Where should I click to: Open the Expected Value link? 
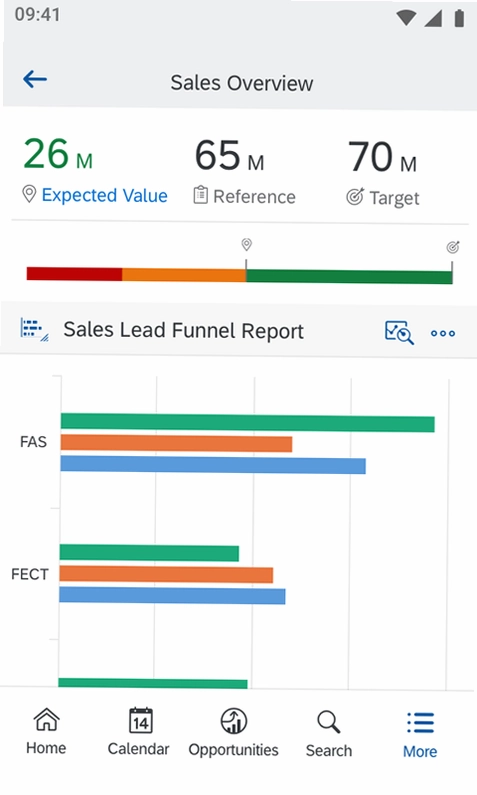tap(104, 195)
